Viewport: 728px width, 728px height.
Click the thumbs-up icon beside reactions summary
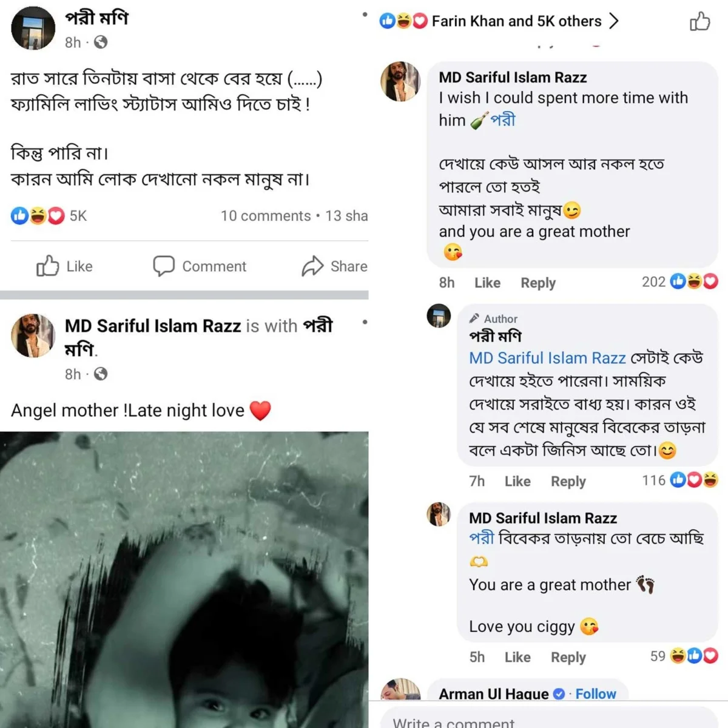(x=699, y=22)
